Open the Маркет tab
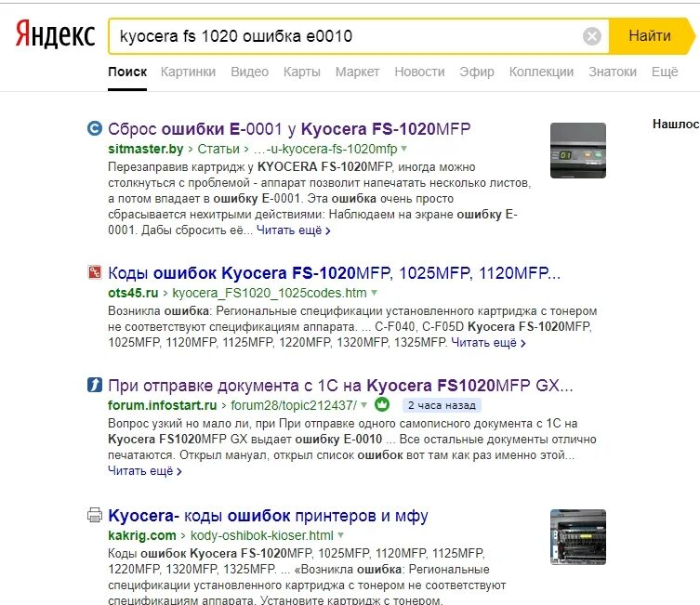The image size is (700, 605). pos(357,72)
